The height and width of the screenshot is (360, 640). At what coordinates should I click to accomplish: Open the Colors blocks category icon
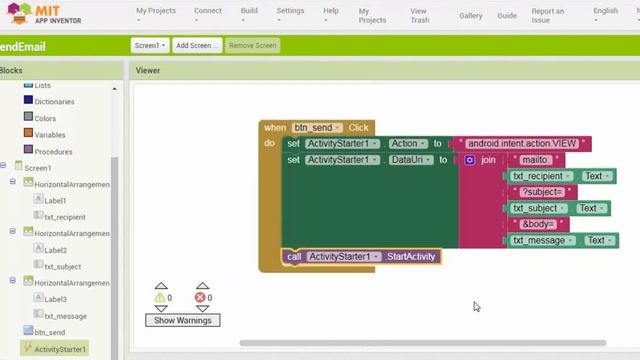28,117
